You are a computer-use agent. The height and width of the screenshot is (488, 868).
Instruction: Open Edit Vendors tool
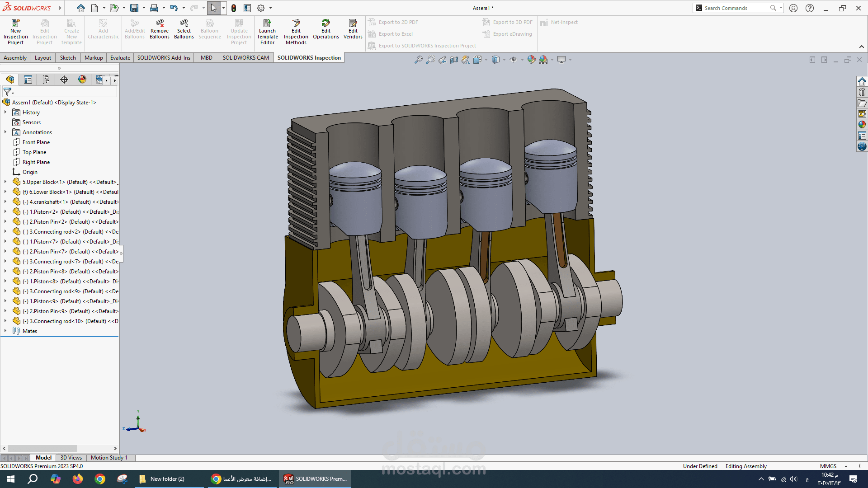tap(353, 29)
